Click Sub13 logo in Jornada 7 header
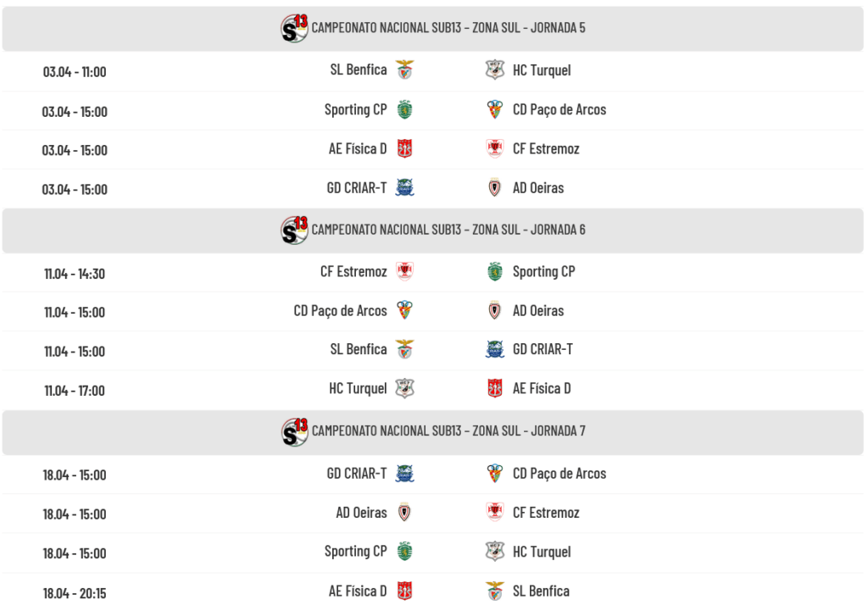Screen dimensions: 868x611 [x=294, y=431]
